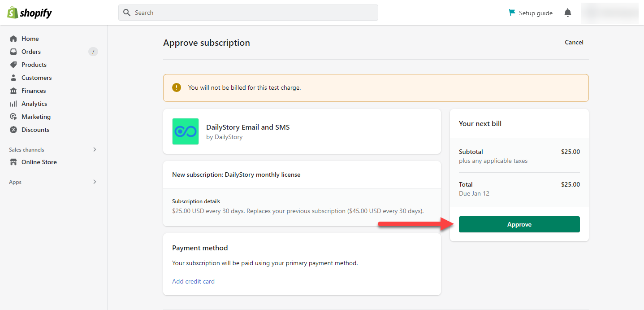
Task: Click the Subtotal label
Action: pos(471,152)
